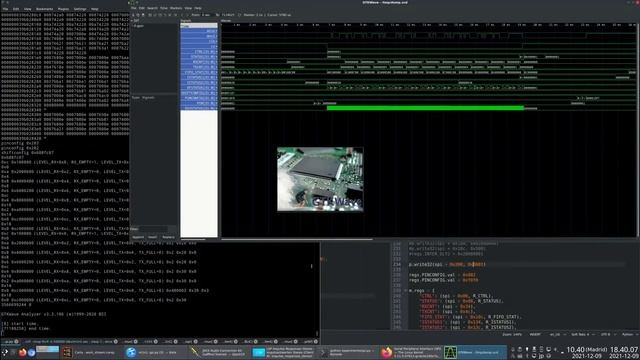Click the GTKWave splash image
This screenshot has height=360, width=640.
coord(320,179)
